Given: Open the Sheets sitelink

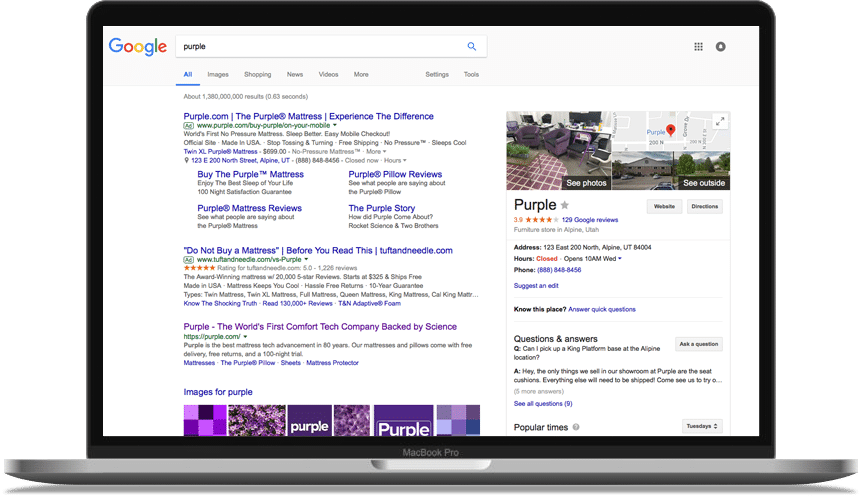Looking at the screenshot, I should pyautogui.click(x=291, y=363).
